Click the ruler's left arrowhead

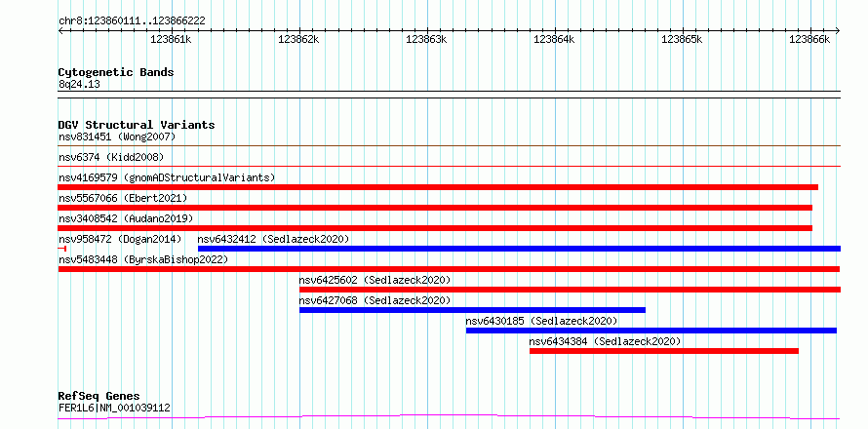(x=60, y=30)
